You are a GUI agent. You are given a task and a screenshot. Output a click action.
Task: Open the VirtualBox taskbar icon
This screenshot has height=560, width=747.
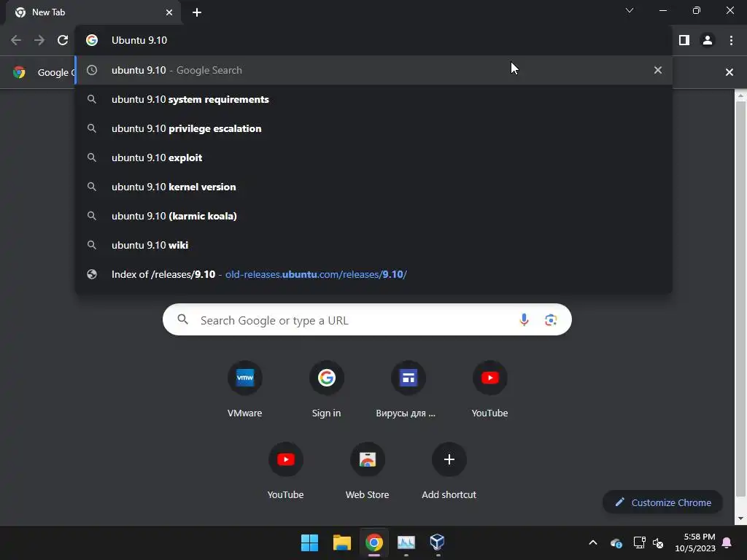438,542
